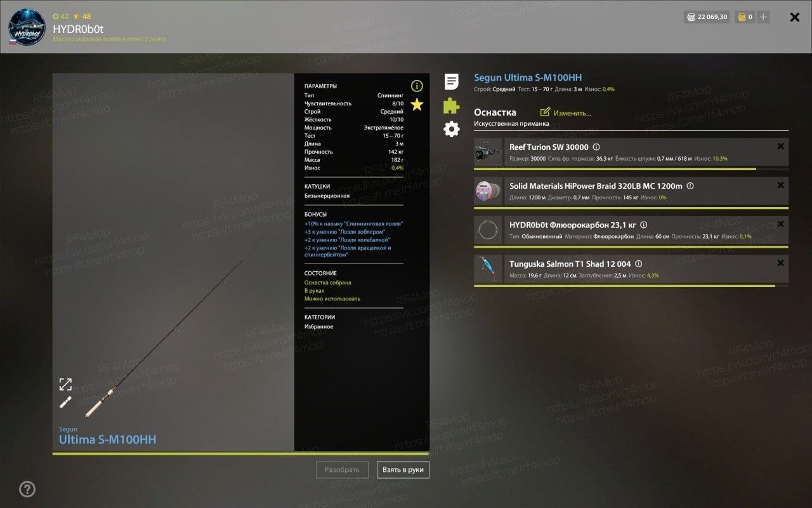Remove the Tunguska Salmon lure
812x508 pixels.
(x=781, y=262)
